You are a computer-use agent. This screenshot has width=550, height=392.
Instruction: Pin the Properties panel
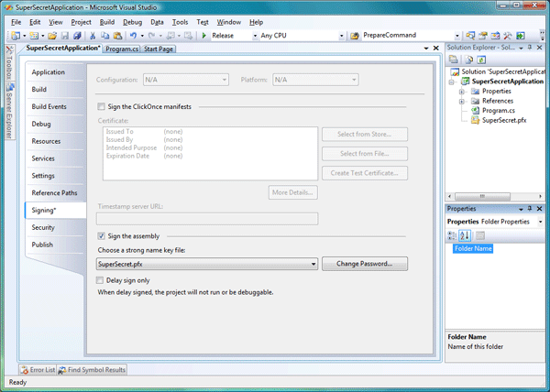pyautogui.click(x=530, y=209)
